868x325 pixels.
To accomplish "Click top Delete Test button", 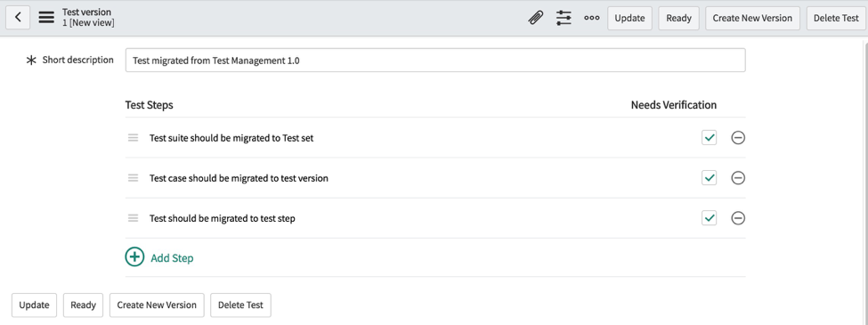I will [x=836, y=18].
